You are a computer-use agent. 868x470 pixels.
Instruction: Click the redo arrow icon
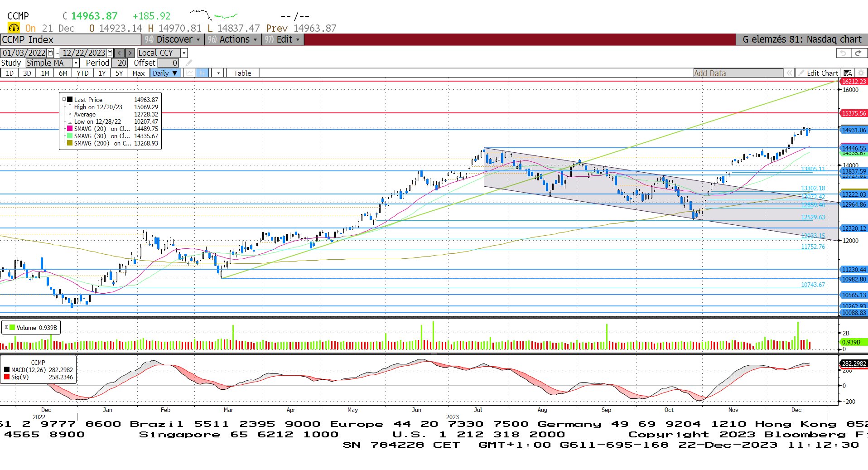(x=858, y=53)
